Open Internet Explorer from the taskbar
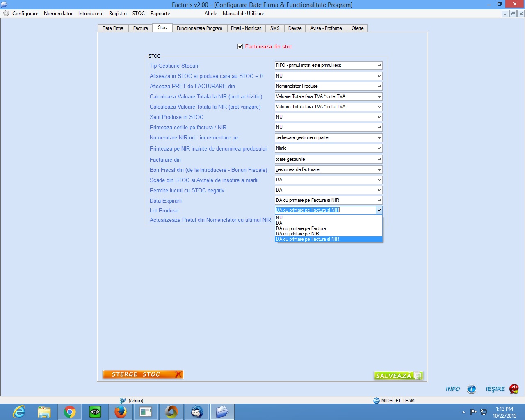 point(19,412)
